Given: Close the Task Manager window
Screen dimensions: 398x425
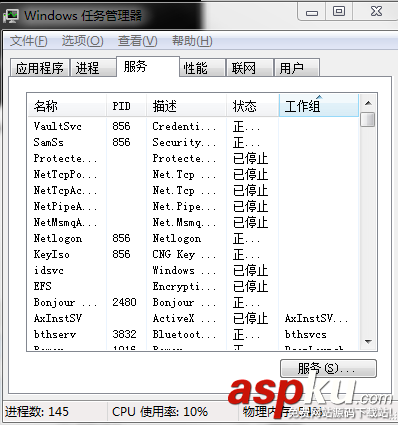Looking at the screenshot, I should pyautogui.click(x=376, y=12).
